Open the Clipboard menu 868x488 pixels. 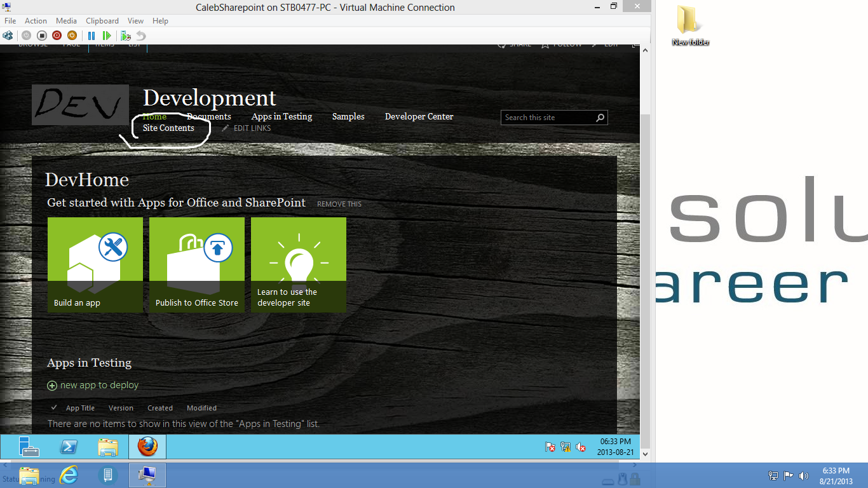(x=102, y=21)
